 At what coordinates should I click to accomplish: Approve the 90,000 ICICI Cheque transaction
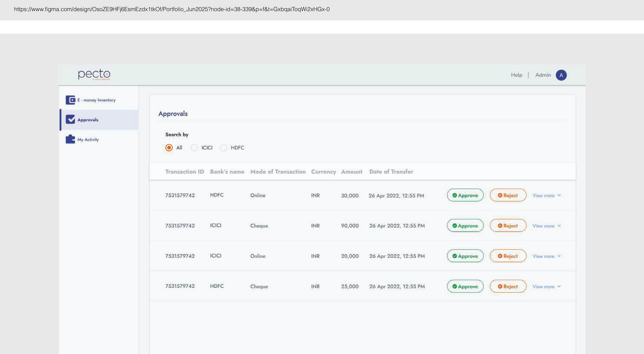point(465,225)
